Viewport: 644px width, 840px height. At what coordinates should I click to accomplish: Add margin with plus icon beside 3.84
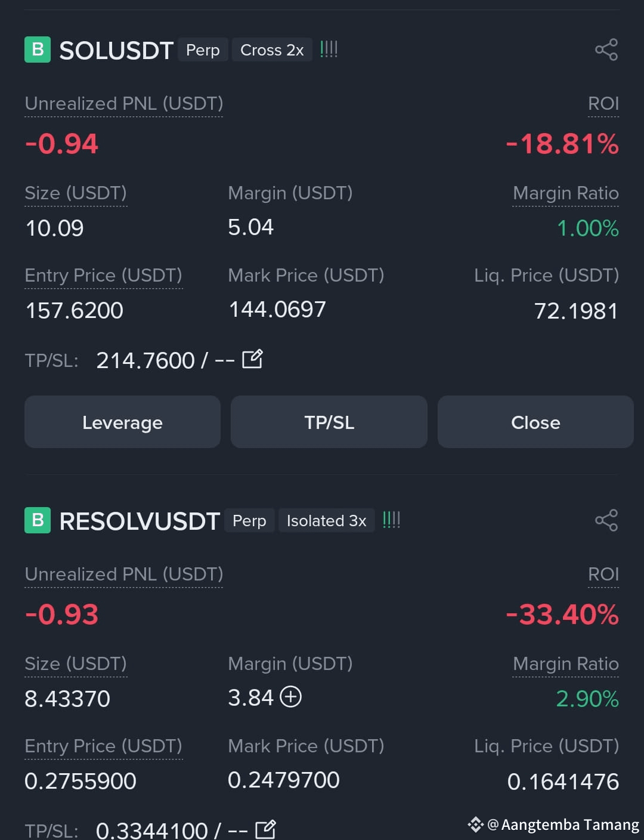tap(291, 697)
